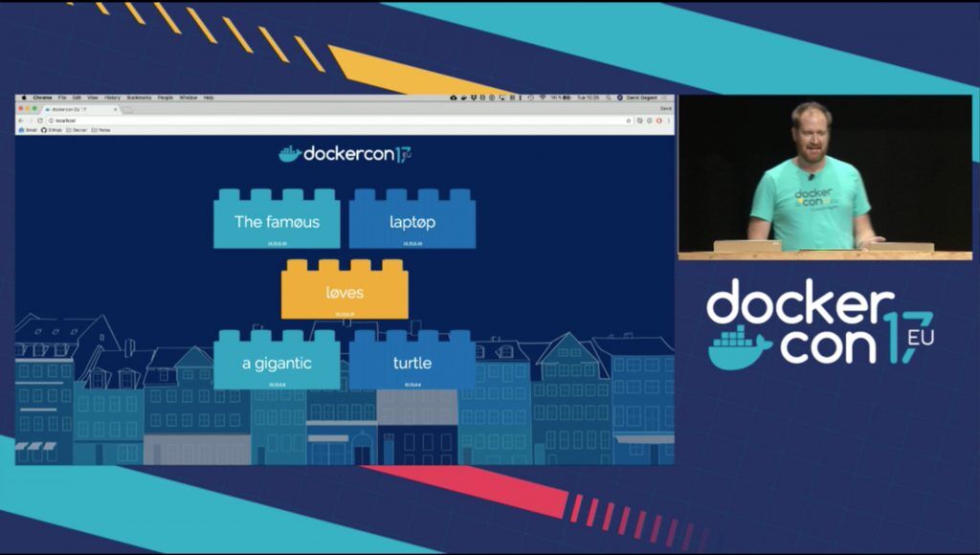Image resolution: width=980 pixels, height=555 pixels.
Task: Open the Gmail bookmark
Action: click(x=28, y=130)
